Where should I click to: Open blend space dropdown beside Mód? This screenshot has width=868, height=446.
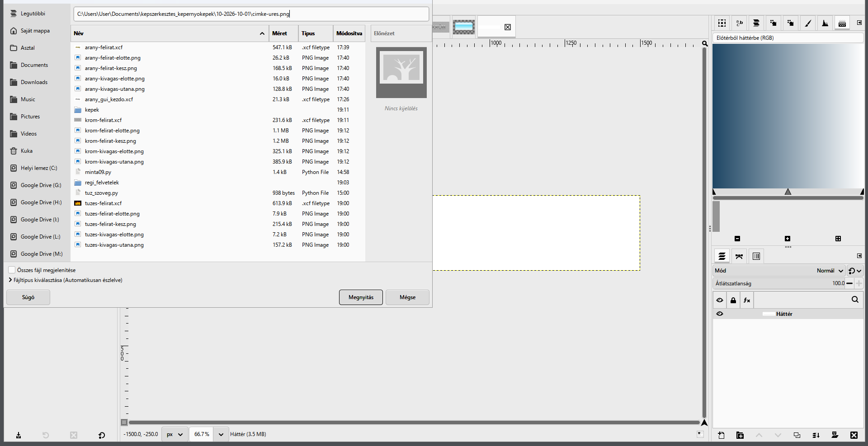tap(855, 271)
